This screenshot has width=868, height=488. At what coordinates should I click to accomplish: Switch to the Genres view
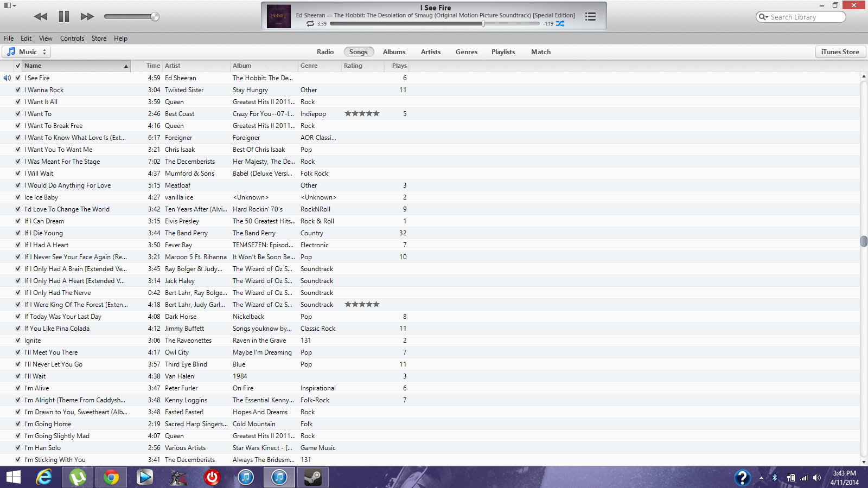pos(467,52)
